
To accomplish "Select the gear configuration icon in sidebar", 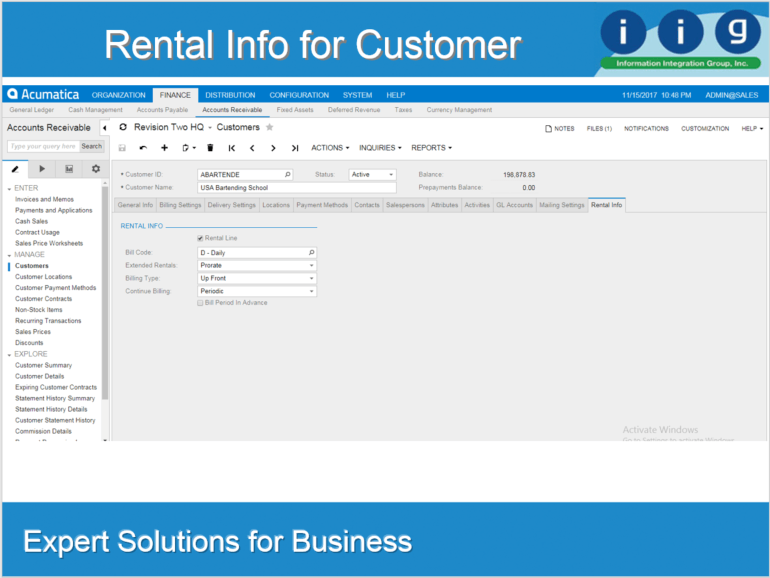I will click(x=96, y=169).
